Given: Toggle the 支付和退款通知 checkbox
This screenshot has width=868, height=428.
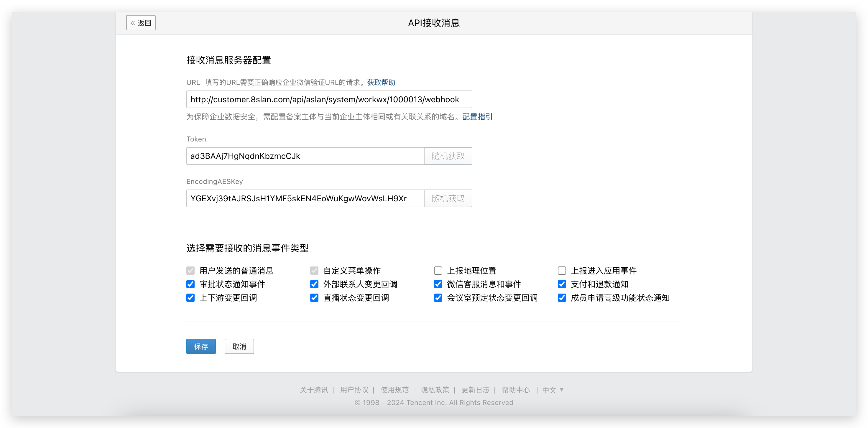Looking at the screenshot, I should 562,284.
